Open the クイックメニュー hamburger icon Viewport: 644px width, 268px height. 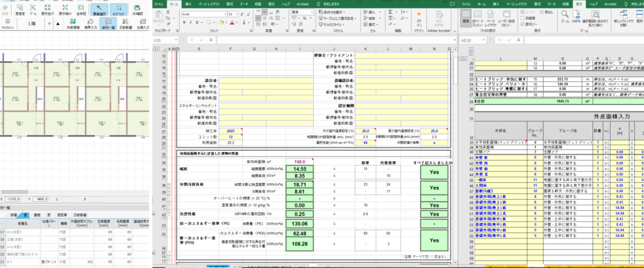click(x=8, y=22)
